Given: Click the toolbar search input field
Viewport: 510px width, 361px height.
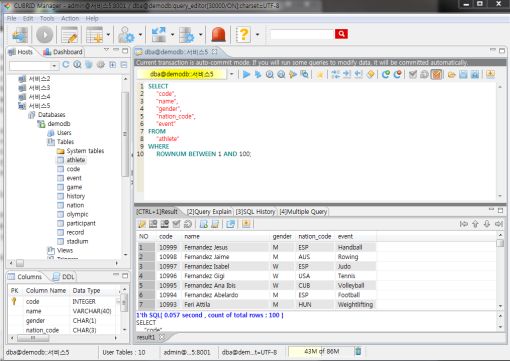Looking at the screenshot, I should pos(302,34).
